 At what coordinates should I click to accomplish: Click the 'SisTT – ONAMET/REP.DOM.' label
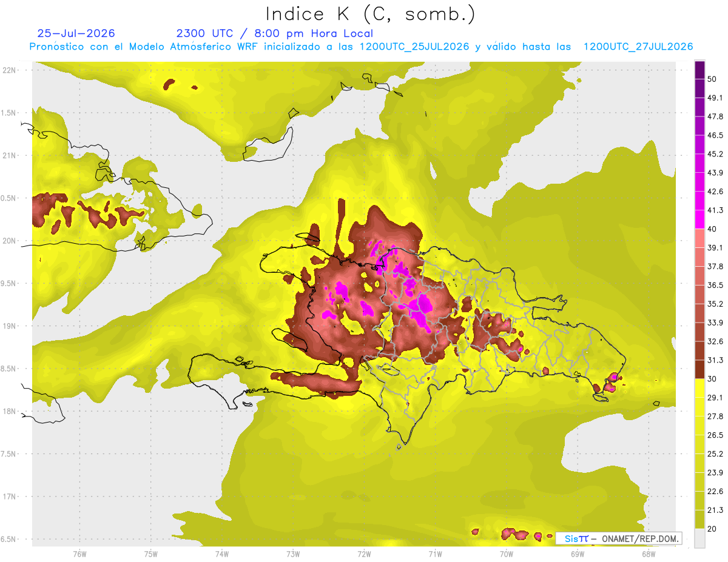619,538
